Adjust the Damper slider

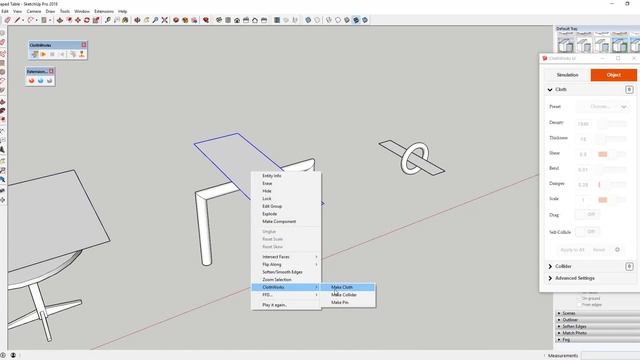pyautogui.click(x=612, y=184)
